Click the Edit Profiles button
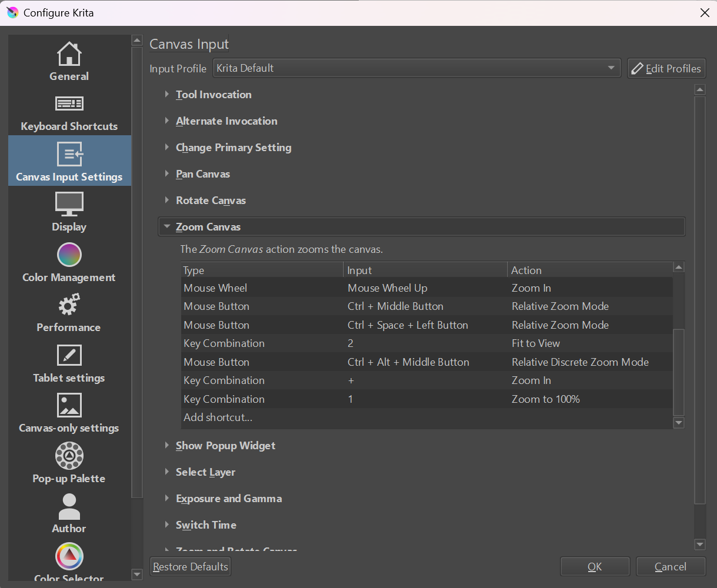Image resolution: width=717 pixels, height=588 pixels. (x=666, y=68)
